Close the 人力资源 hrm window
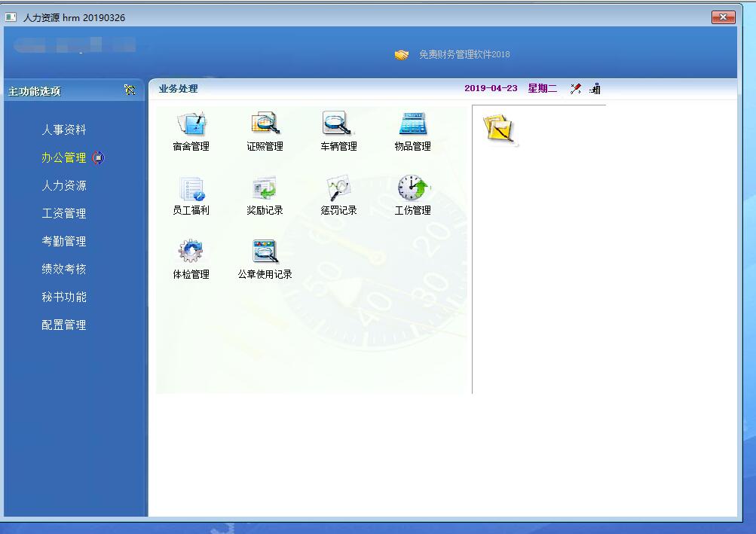756x534 pixels. (x=724, y=17)
